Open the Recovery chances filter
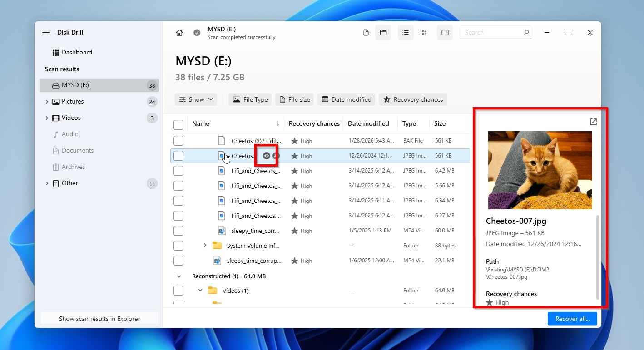The height and width of the screenshot is (350, 644). [413, 99]
